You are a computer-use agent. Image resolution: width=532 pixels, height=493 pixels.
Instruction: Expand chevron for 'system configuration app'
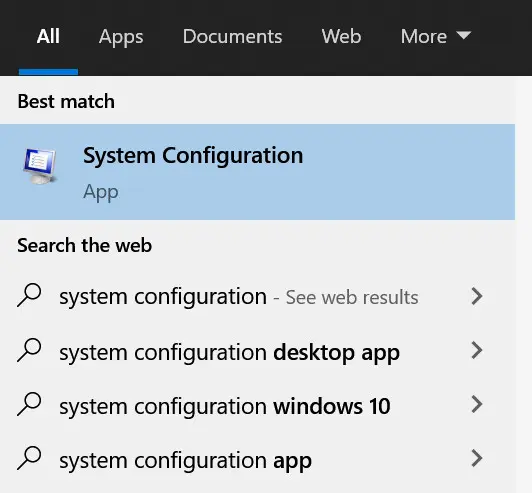(477, 458)
